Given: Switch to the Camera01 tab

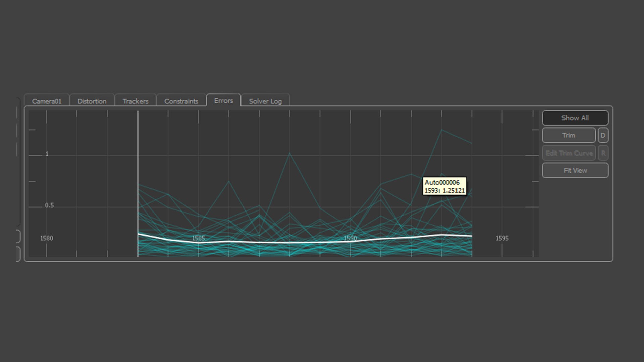Looking at the screenshot, I should [x=47, y=101].
